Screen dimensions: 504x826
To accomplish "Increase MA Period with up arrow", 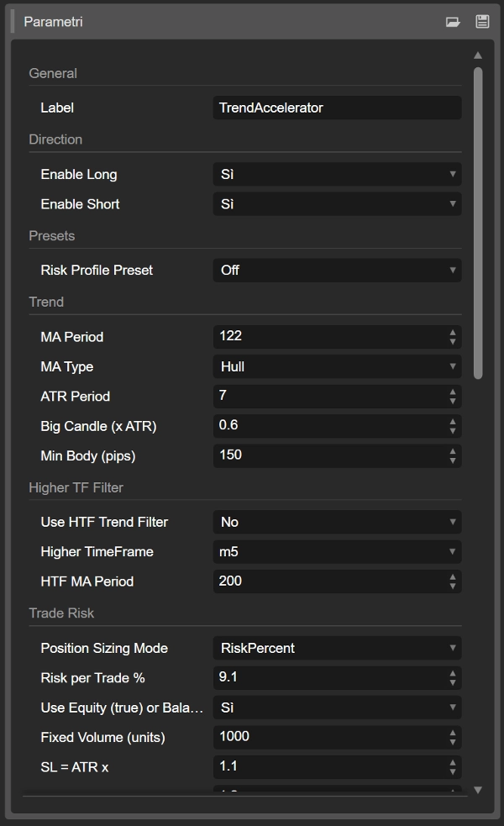I will pos(454,332).
